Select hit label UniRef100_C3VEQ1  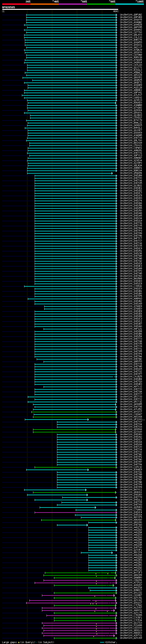coord(131,286)
